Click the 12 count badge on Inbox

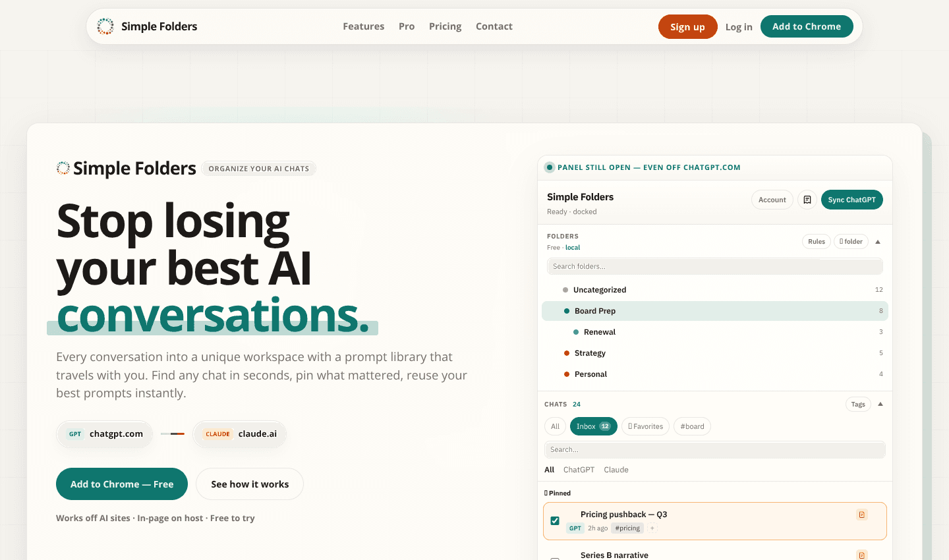click(x=605, y=426)
